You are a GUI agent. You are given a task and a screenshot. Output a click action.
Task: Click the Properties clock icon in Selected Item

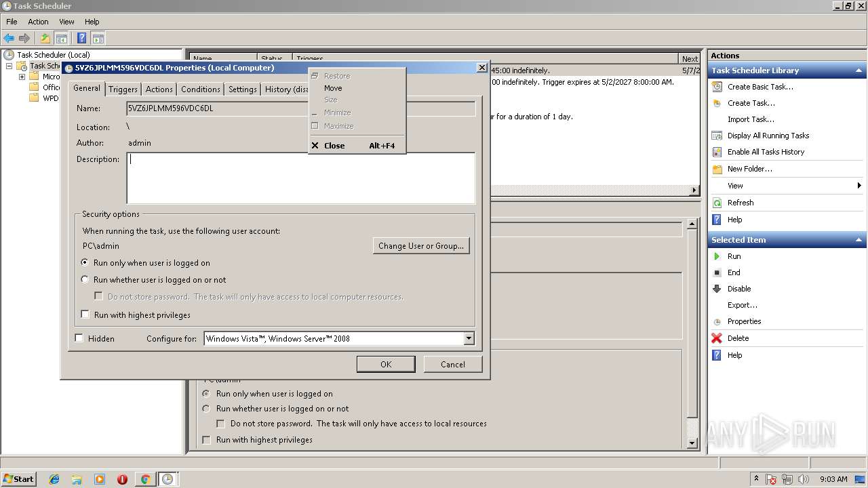[x=717, y=321]
